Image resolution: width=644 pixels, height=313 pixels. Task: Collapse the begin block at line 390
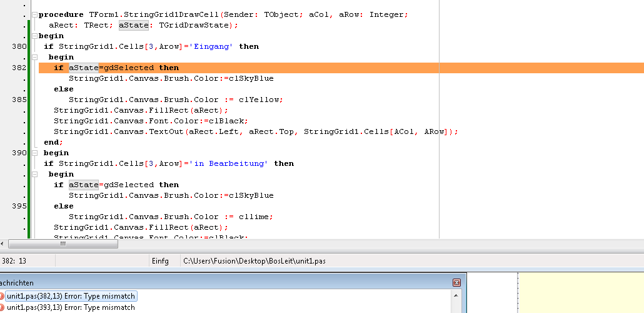[x=34, y=153]
